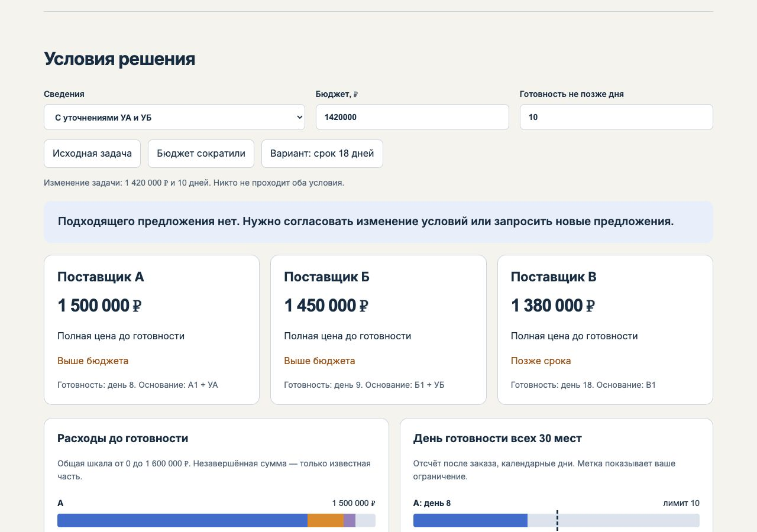Click the price 1 380 000 ₽
Viewport: 757px width, 532px height.
[x=552, y=306]
